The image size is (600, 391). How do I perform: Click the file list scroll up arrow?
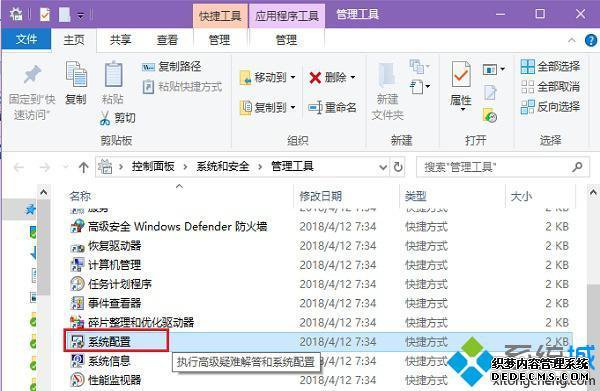click(593, 192)
